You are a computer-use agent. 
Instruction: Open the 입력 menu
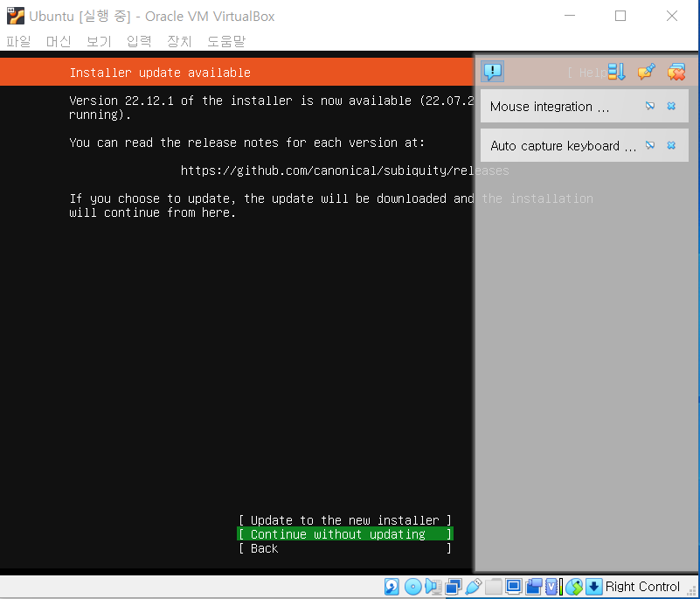[x=139, y=41]
